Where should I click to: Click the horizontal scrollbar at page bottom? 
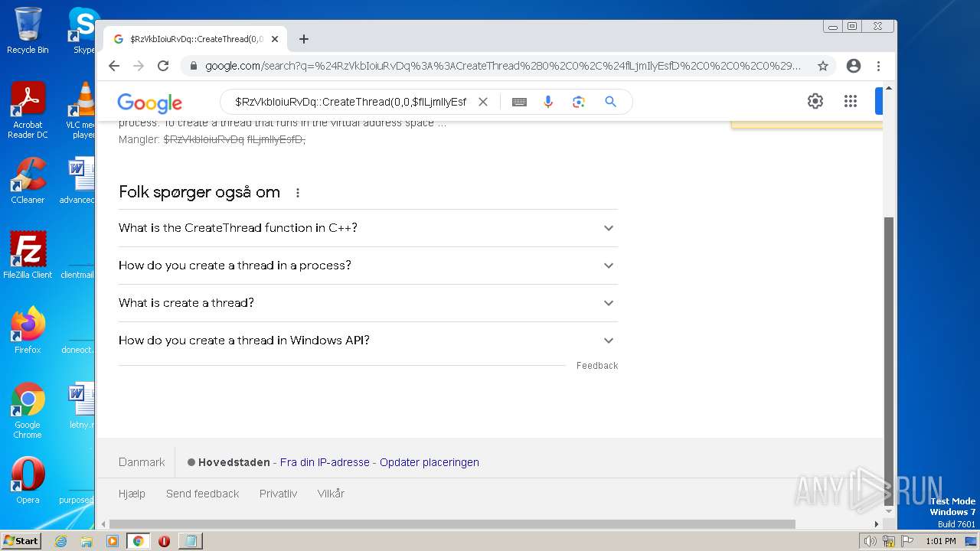click(452, 524)
